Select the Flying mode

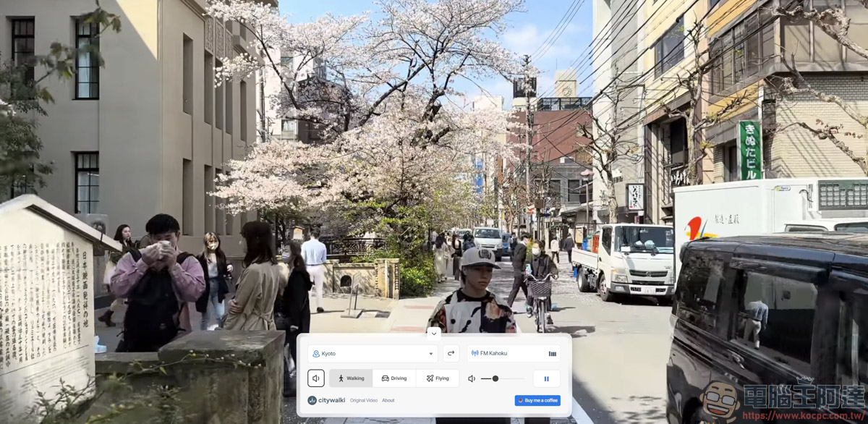point(438,378)
